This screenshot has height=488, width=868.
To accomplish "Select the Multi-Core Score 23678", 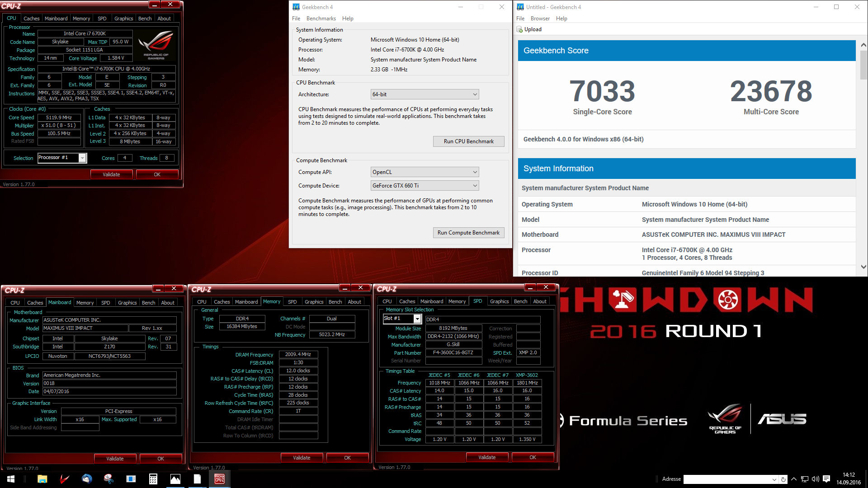I will (771, 91).
